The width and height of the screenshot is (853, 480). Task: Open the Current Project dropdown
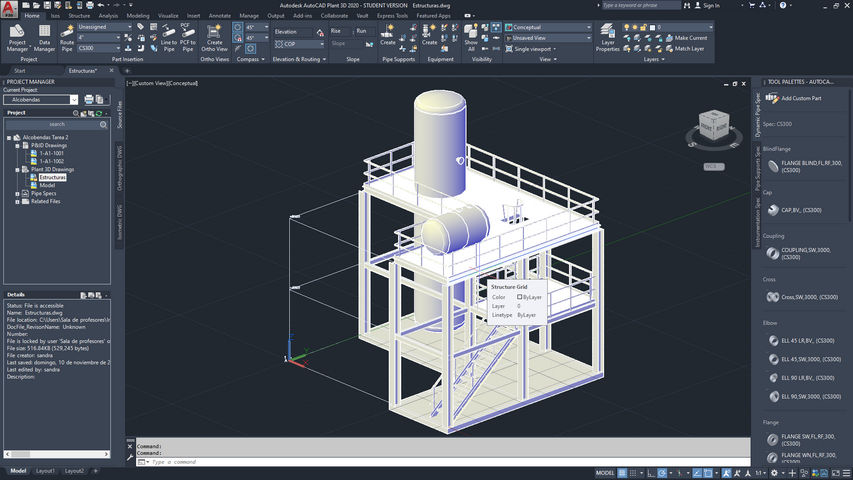point(74,99)
